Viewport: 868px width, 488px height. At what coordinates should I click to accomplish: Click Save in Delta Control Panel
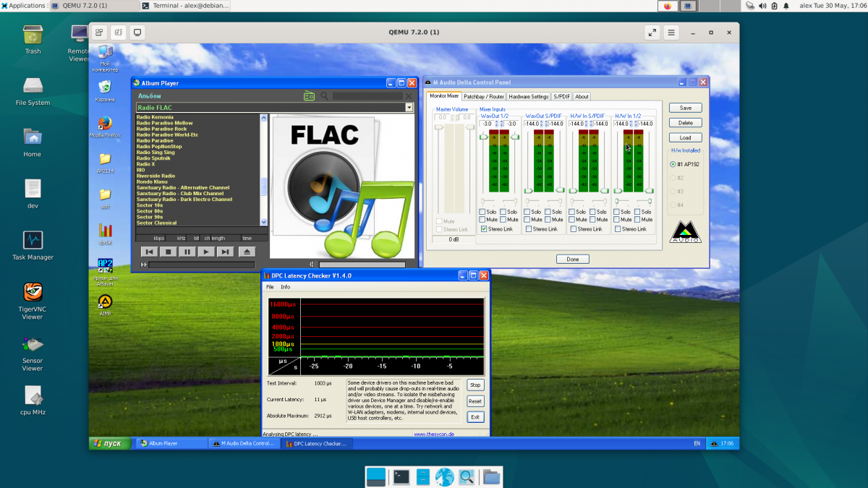tap(685, 108)
